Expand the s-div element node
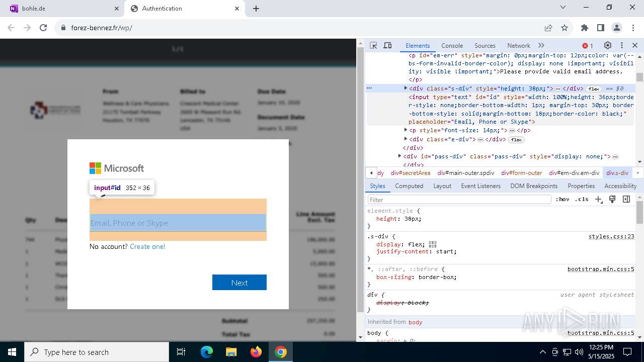The height and width of the screenshot is (362, 644). click(x=406, y=88)
